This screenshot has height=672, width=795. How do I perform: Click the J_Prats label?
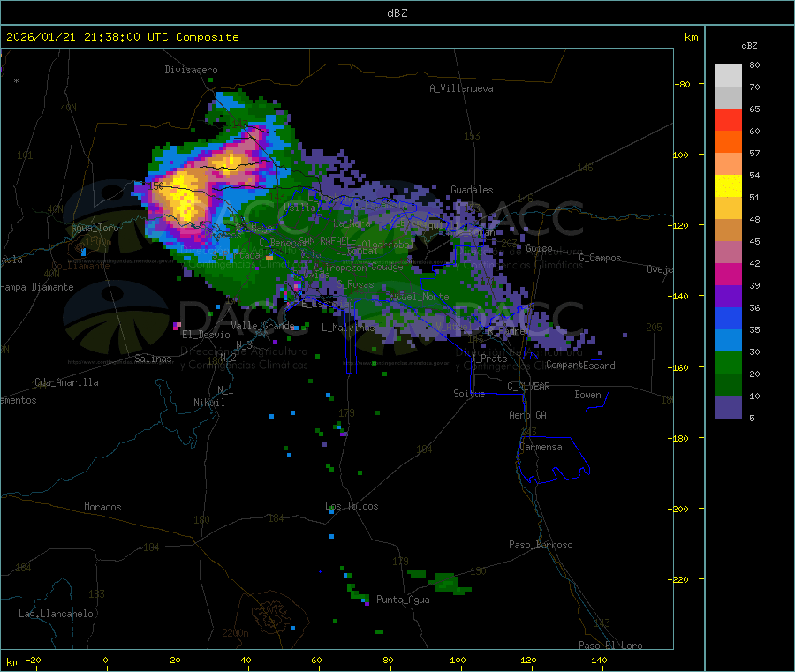pyautogui.click(x=488, y=359)
